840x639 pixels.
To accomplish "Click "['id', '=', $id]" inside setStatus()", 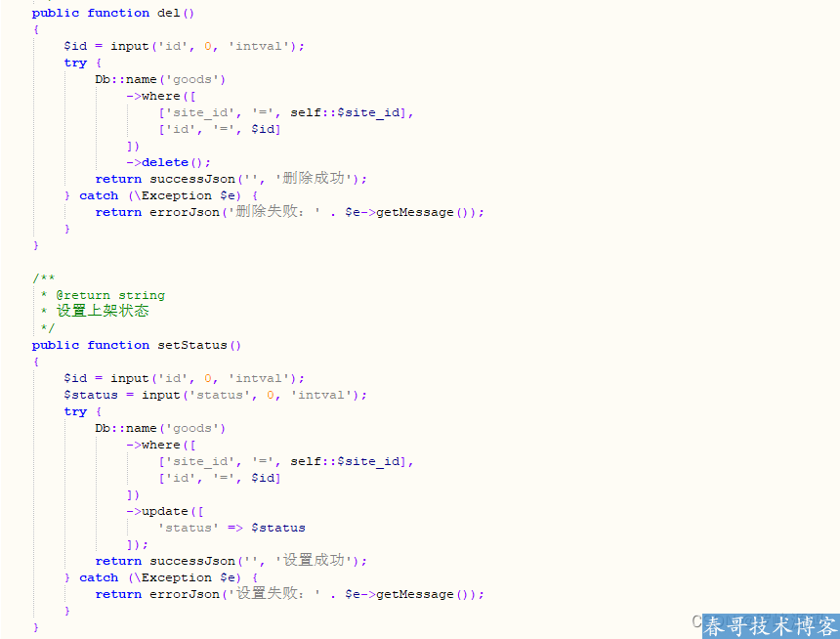I will [219, 478].
